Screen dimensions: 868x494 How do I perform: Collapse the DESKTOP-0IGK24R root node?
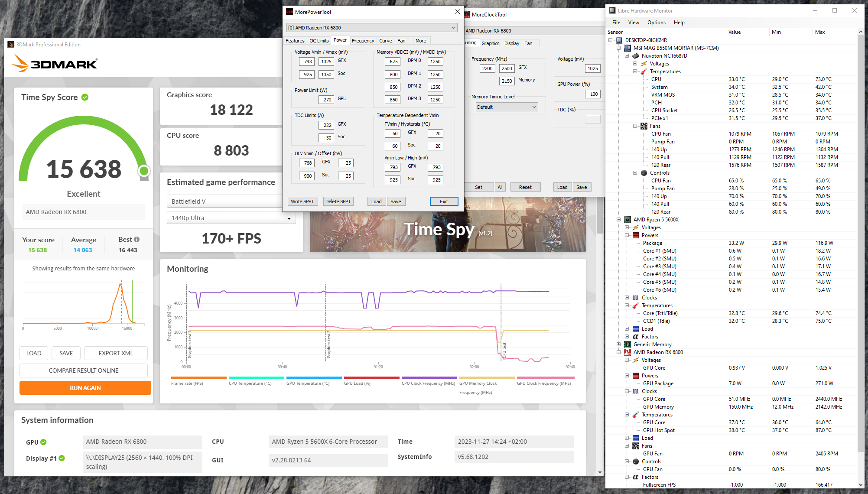tap(611, 40)
